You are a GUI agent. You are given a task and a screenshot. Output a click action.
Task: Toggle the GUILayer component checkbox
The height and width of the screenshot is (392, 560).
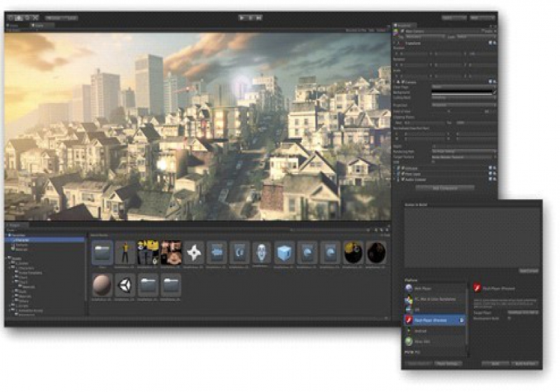pyautogui.click(x=403, y=168)
